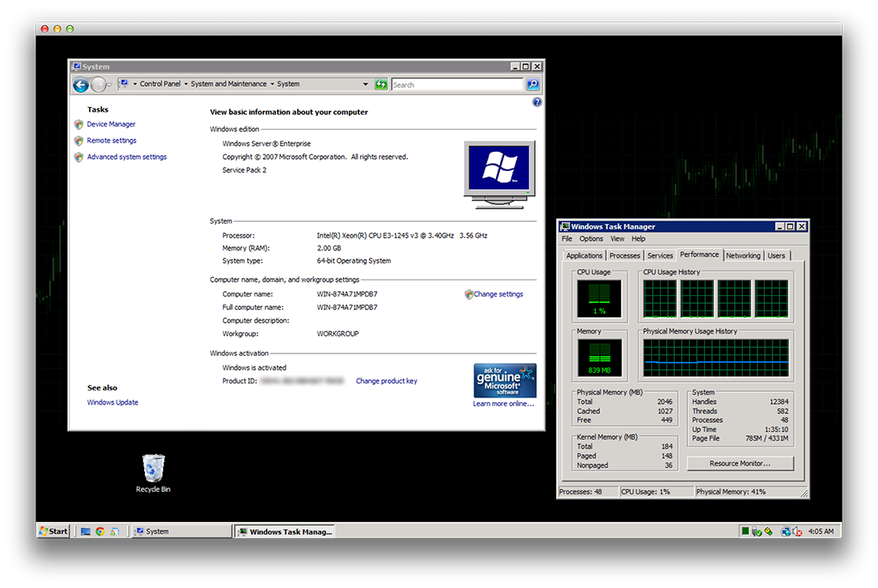
Task: Launch Chrome from the quick launch bar
Action: (100, 531)
